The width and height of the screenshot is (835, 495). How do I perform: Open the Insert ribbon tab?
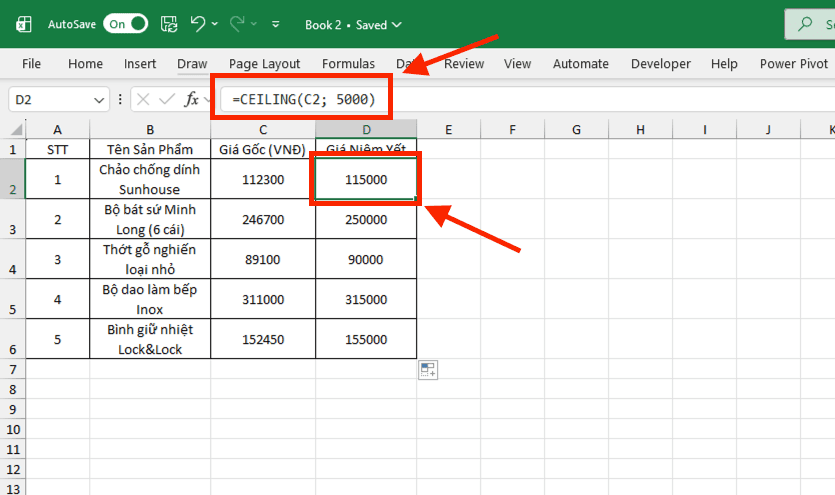click(x=140, y=64)
